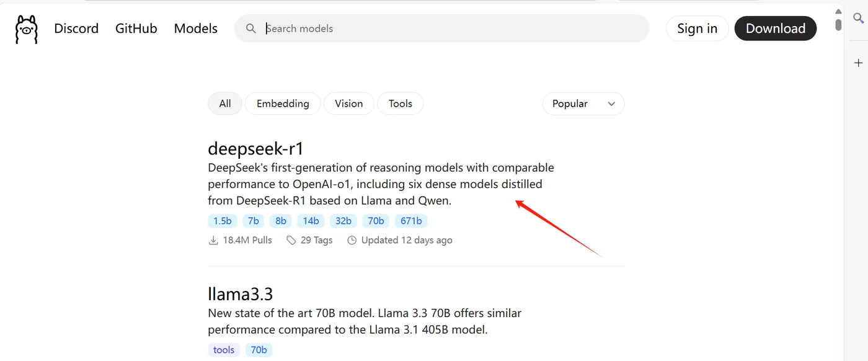This screenshot has height=361, width=868.
Task: Open the Models nav item
Action: coord(196,29)
